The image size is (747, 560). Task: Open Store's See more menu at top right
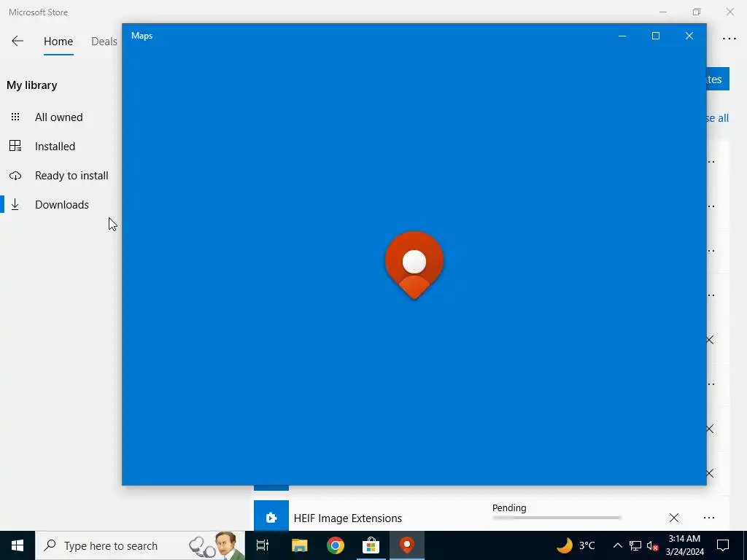coord(729,39)
